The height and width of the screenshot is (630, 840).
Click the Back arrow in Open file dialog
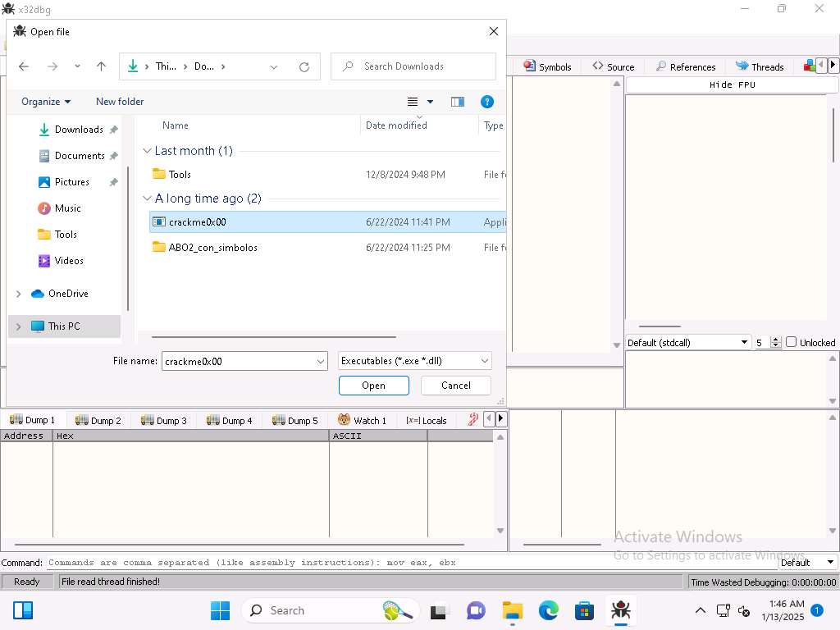pyautogui.click(x=24, y=66)
